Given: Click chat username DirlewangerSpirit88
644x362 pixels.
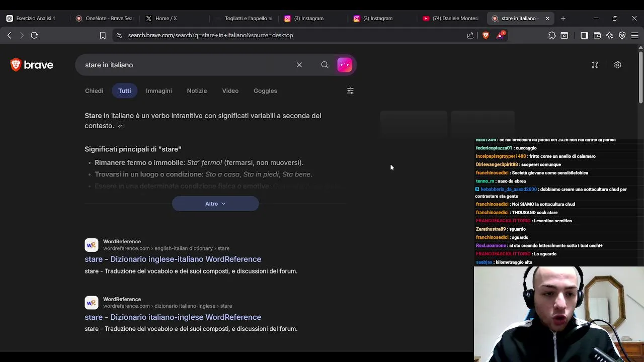Looking at the screenshot, I should [497, 165].
